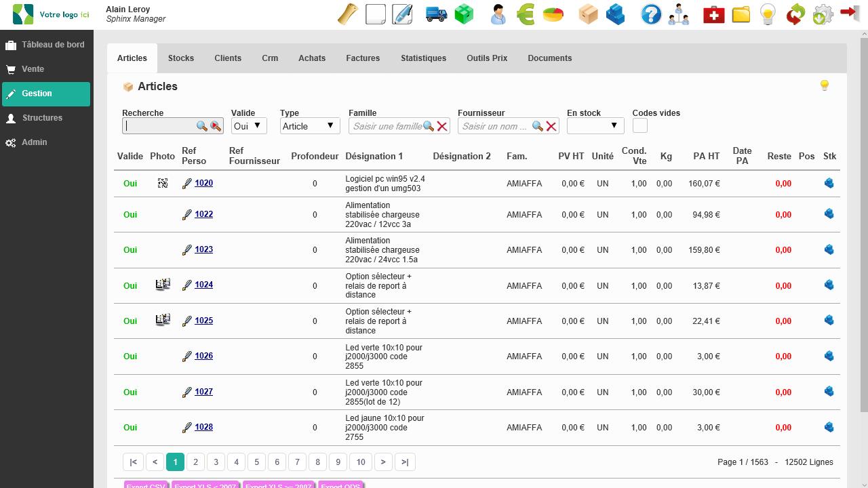Open the Achats tab
Viewport: 868px width, 488px height.
tap(312, 58)
